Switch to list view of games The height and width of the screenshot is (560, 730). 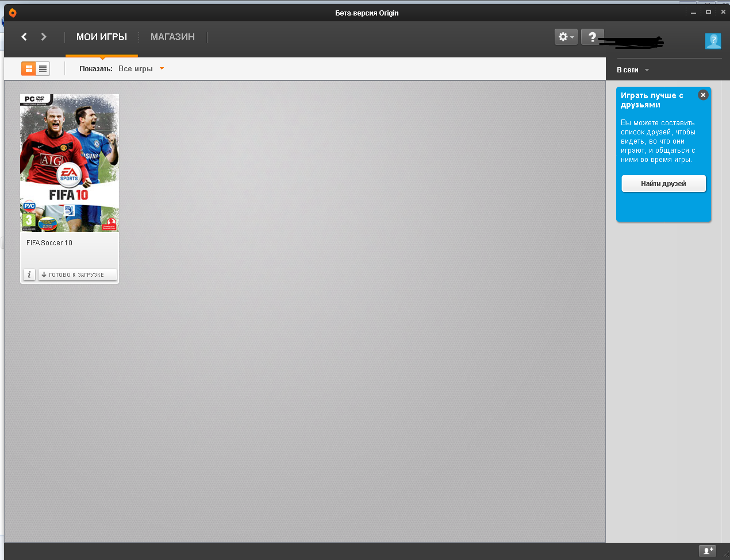pos(43,68)
